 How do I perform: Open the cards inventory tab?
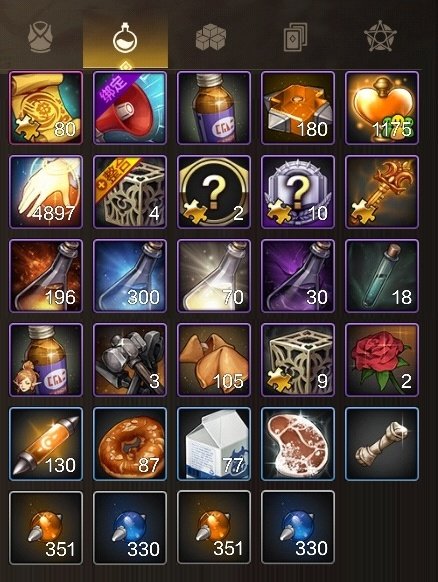(x=295, y=37)
